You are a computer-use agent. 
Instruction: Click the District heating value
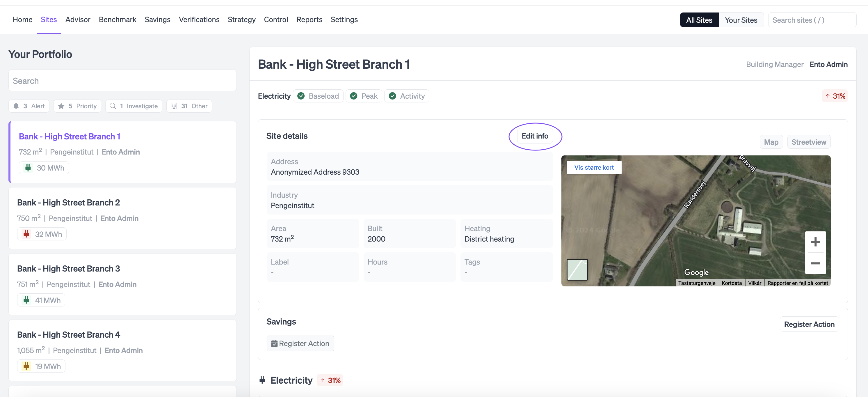pyautogui.click(x=489, y=239)
